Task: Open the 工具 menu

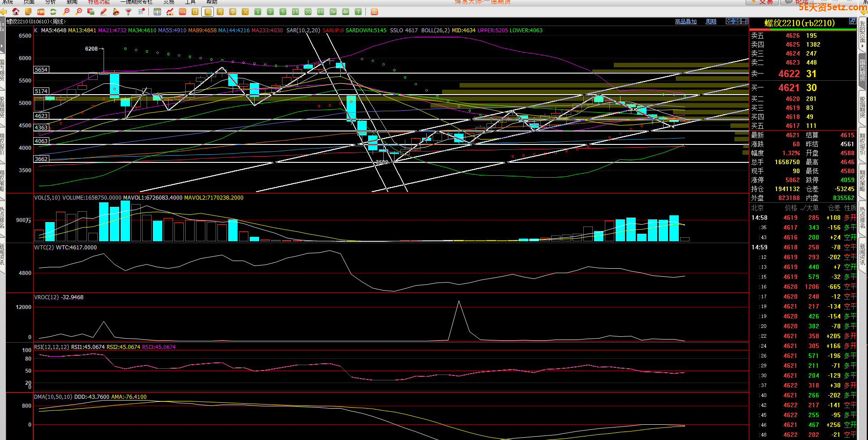Action: point(191,2)
